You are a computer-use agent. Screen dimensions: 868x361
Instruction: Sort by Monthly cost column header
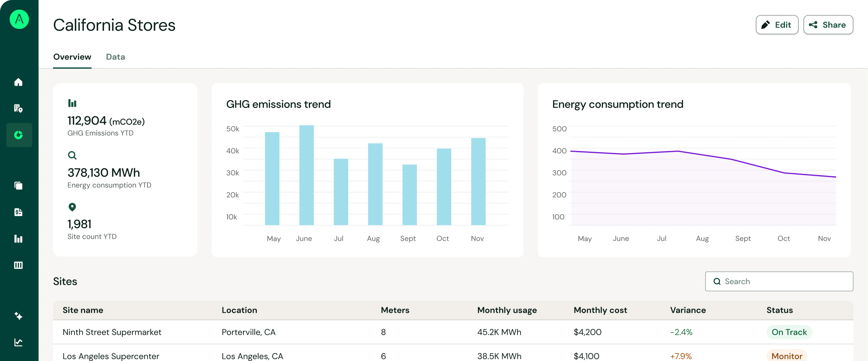pyautogui.click(x=600, y=310)
